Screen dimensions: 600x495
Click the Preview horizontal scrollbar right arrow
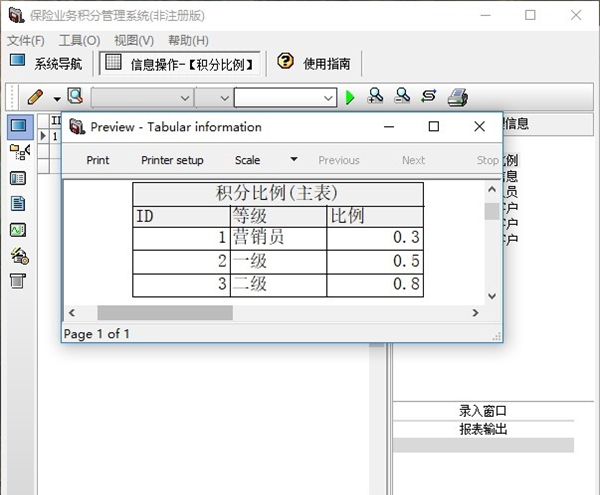(475, 313)
